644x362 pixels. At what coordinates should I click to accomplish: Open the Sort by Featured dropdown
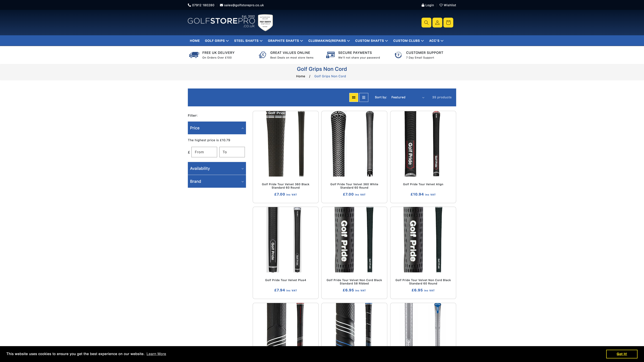coord(408,97)
